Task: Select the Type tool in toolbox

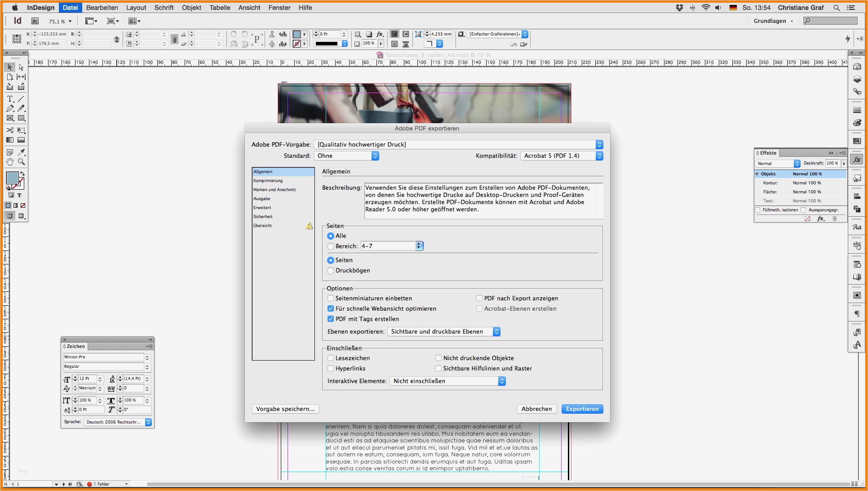Action: 10,99
